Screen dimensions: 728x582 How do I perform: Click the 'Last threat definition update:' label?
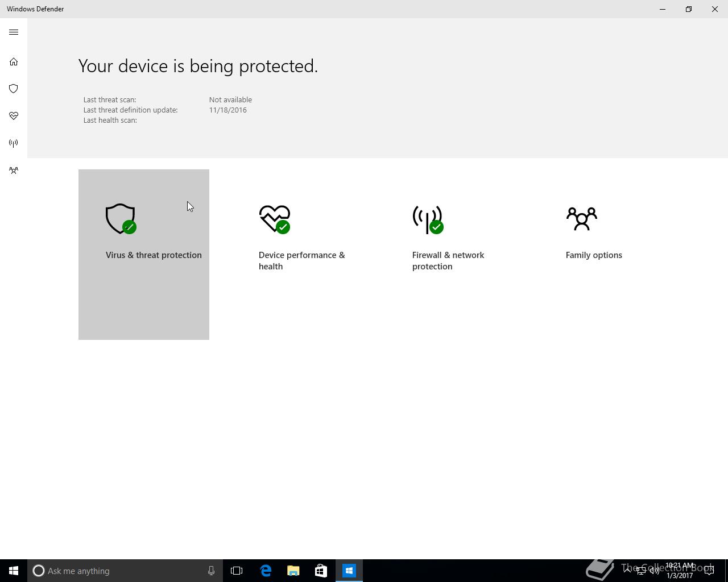[x=130, y=110]
